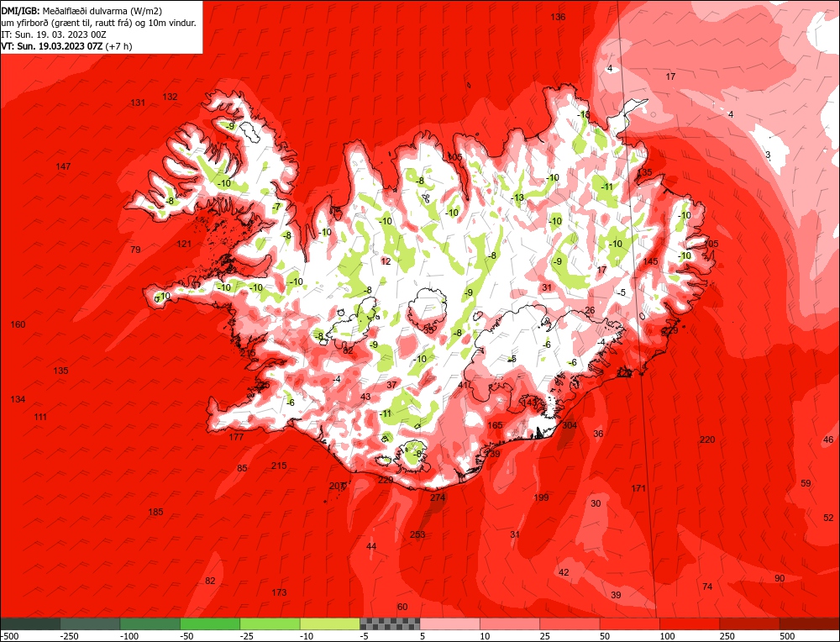Click the flux value '304' on the southeast coast
This screenshot has height=642, width=840.
[570, 425]
